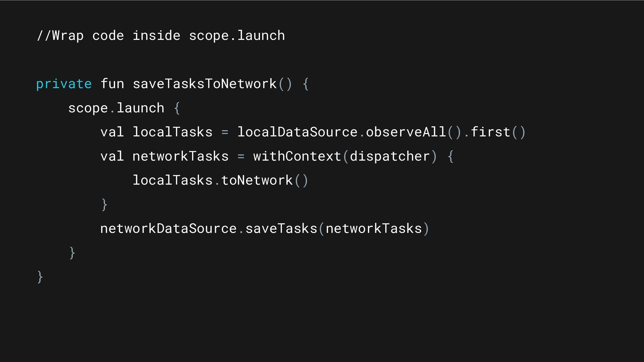
Task: Click the final closing brace of the function
Action: click(40, 277)
